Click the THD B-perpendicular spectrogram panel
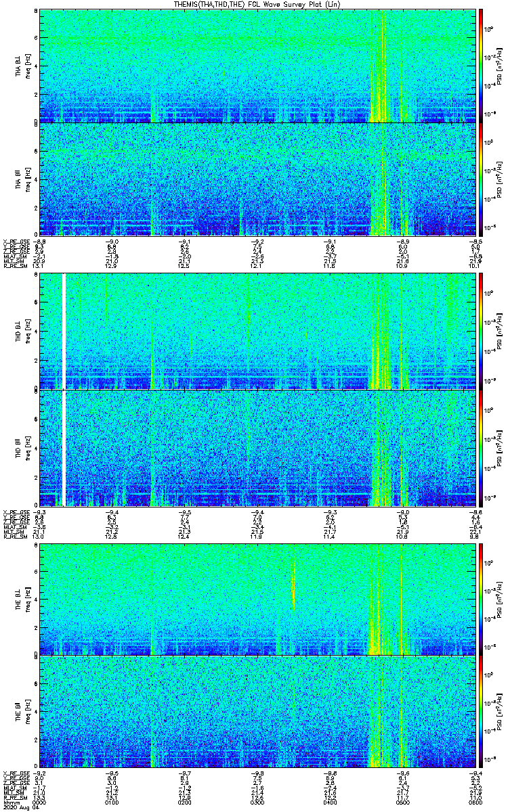The image size is (508, 812). click(257, 332)
